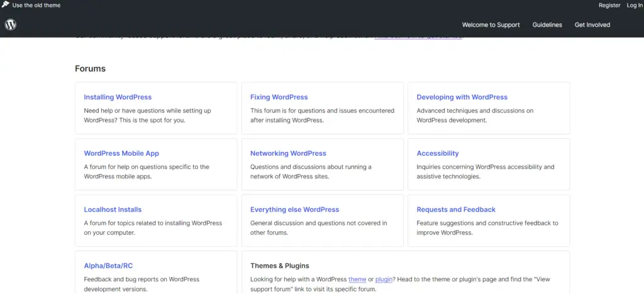This screenshot has width=644, height=294.
Task: Click text "Questions and discussions about running a"
Action: pyautogui.click(x=311, y=167)
